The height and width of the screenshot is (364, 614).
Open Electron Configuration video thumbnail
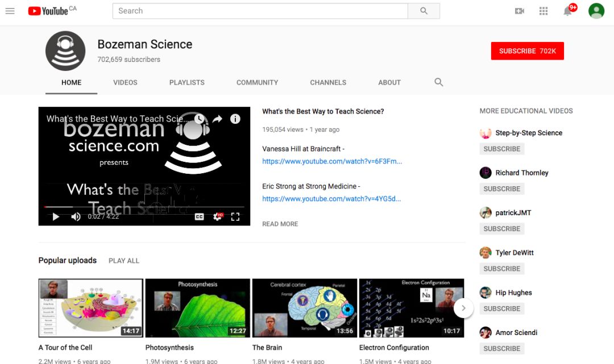click(412, 308)
